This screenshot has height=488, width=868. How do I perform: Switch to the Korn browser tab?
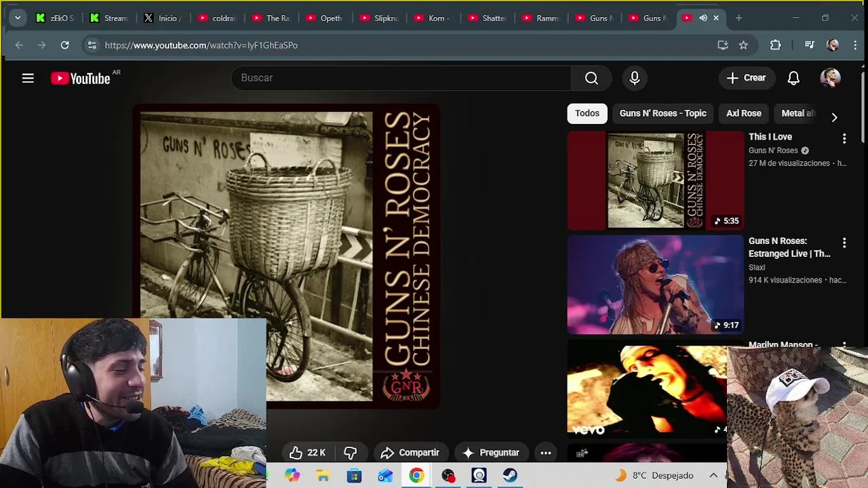pos(433,18)
